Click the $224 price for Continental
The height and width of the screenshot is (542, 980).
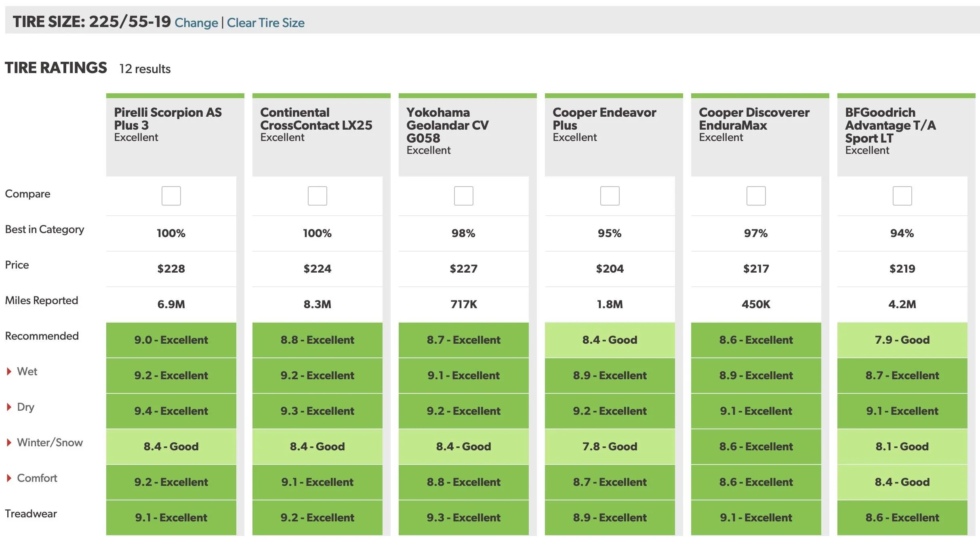pos(318,269)
